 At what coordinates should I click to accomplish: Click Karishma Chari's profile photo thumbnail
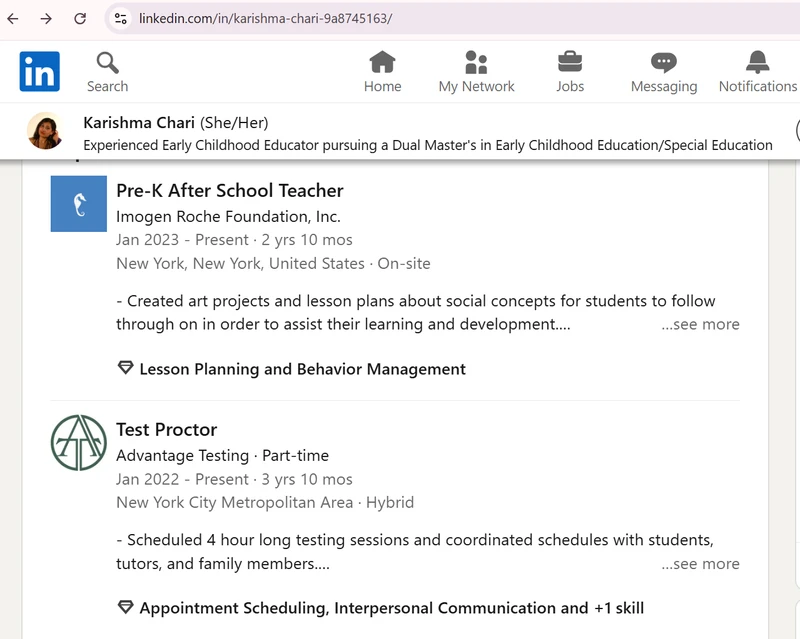(x=45, y=131)
